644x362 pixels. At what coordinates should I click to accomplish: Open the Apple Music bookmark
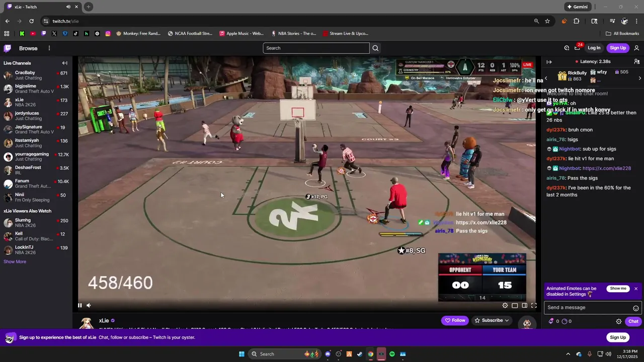tap(242, 34)
